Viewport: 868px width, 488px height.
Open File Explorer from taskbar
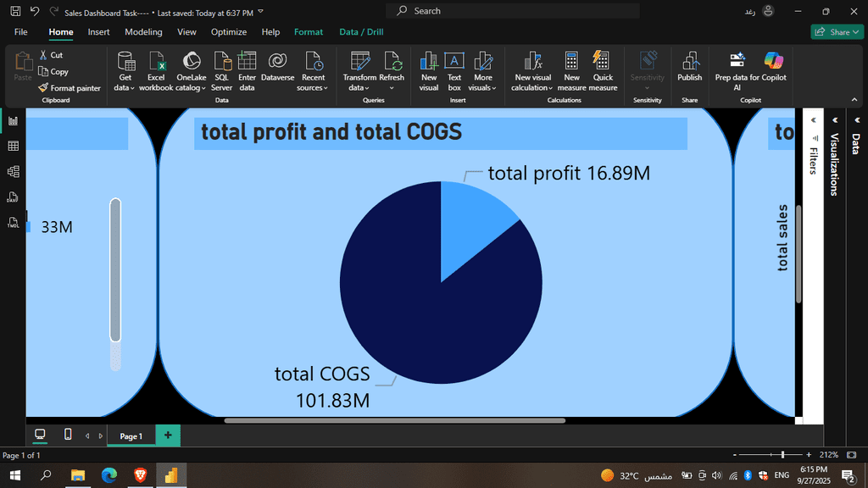[78, 475]
